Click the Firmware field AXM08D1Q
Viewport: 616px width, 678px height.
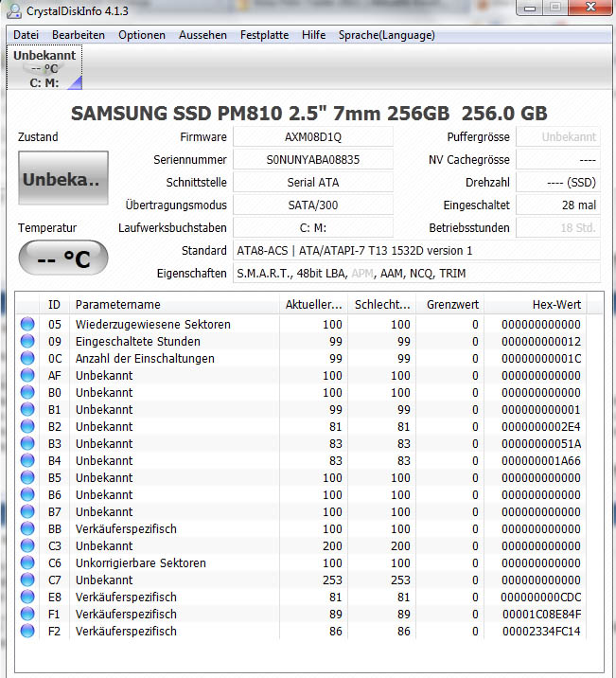tap(313, 137)
